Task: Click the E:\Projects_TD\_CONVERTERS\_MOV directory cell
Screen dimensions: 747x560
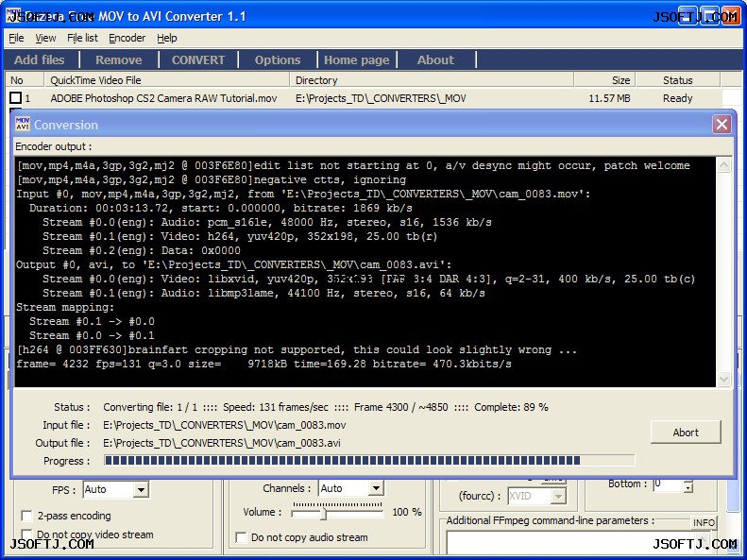Action: 381,98
